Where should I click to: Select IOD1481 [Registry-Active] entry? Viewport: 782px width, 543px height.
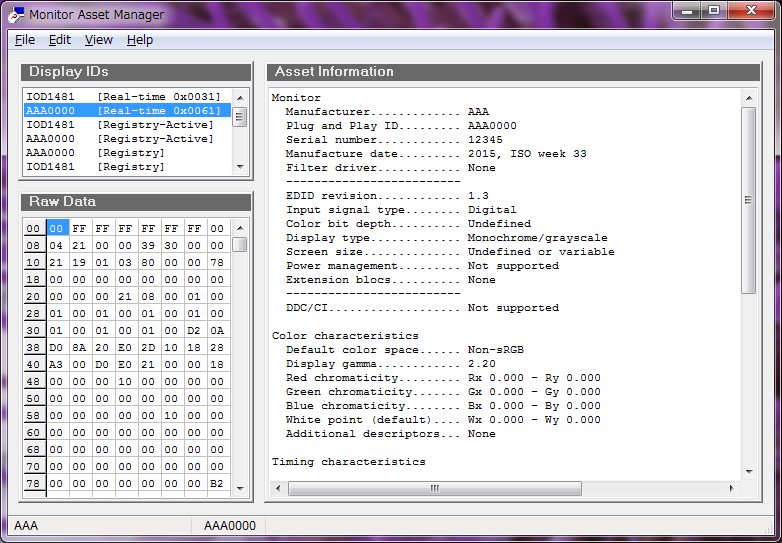[x=127, y=125]
